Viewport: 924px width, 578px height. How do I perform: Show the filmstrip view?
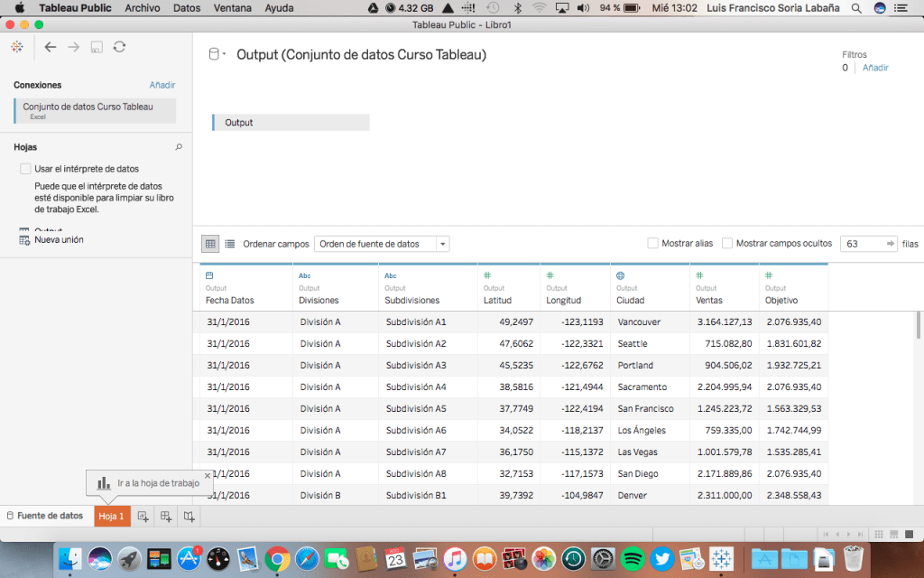tap(894, 535)
